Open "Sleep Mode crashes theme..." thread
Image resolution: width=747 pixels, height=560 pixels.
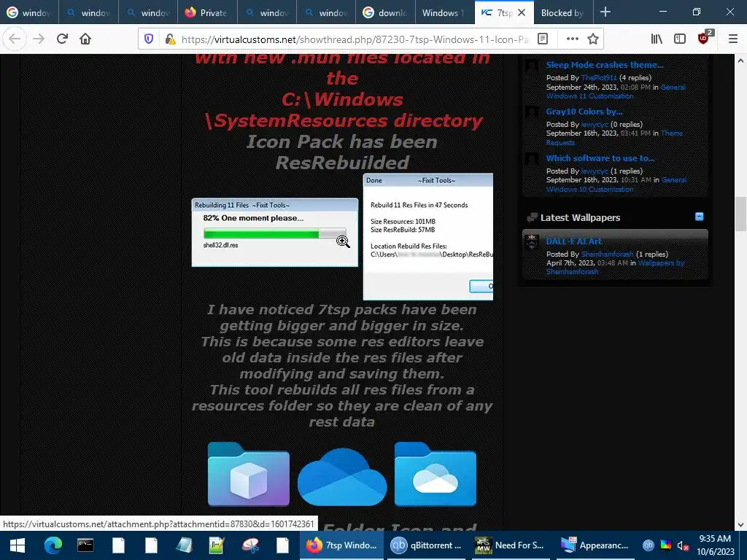[x=605, y=65]
